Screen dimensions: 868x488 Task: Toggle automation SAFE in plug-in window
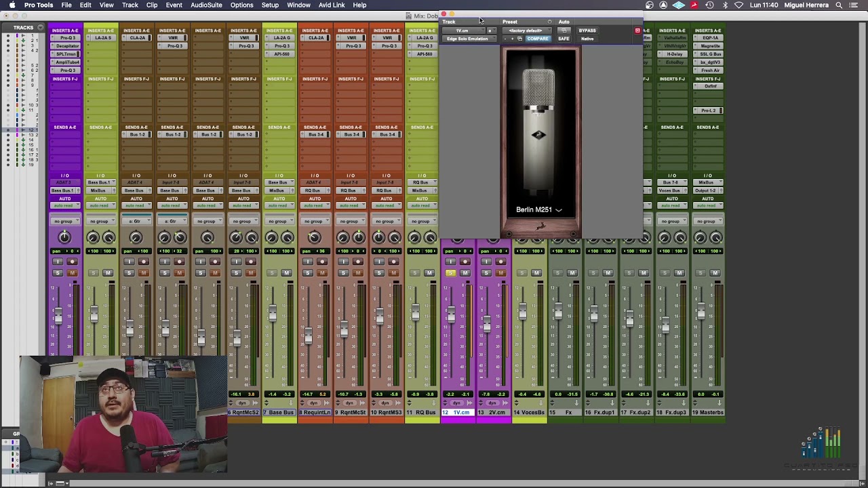[564, 39]
